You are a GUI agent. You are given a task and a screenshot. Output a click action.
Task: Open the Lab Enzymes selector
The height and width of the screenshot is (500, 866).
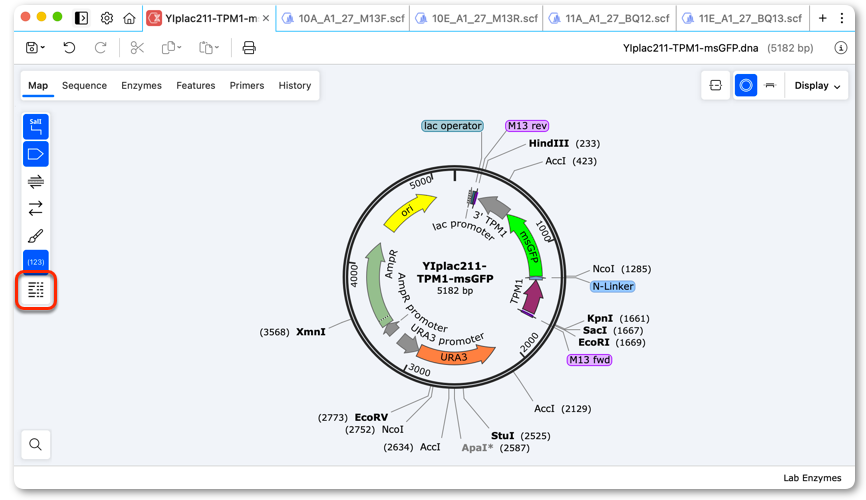812,478
